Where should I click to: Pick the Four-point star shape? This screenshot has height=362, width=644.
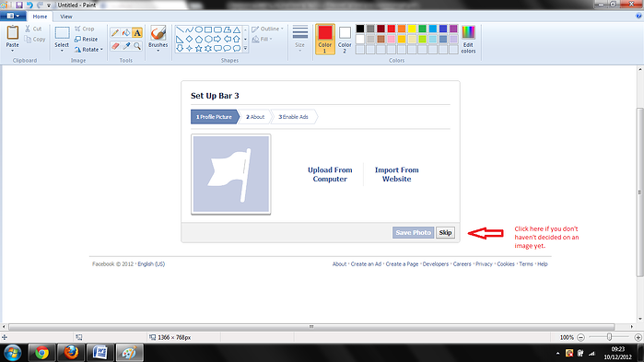[x=189, y=48]
